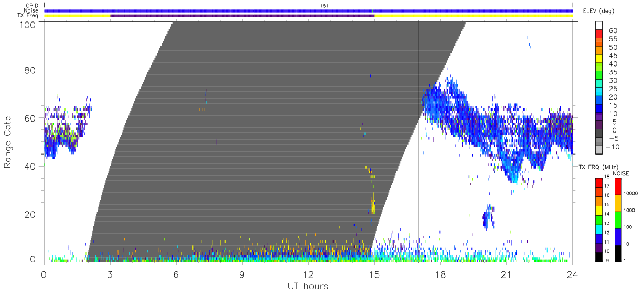The image size is (644, 297).
Task: Click the UT hours axis title
Action: tap(308, 286)
